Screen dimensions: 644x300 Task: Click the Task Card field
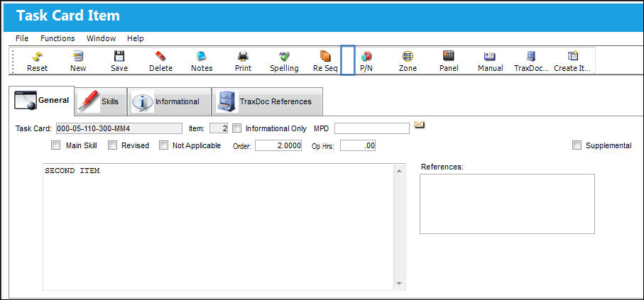pos(119,128)
